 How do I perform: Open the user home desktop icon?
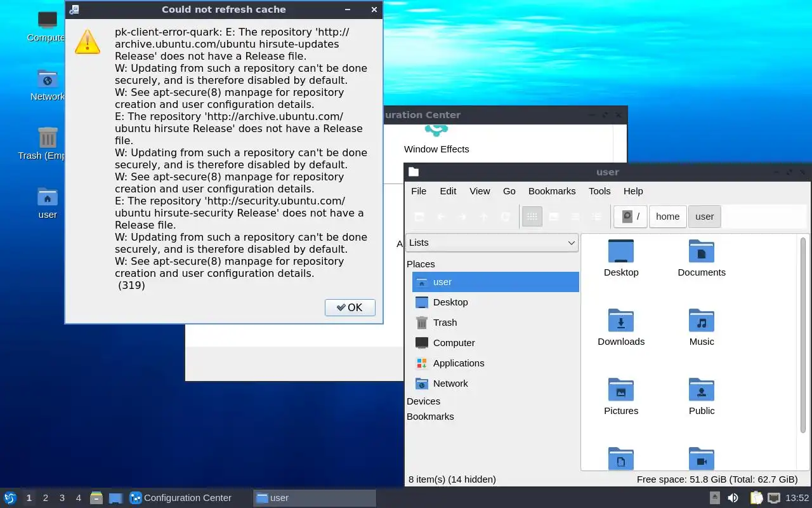click(x=48, y=203)
